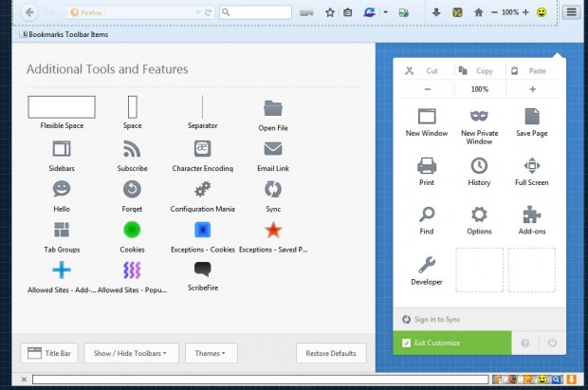Select the Forget icon
The width and height of the screenshot is (588, 390).
click(132, 189)
